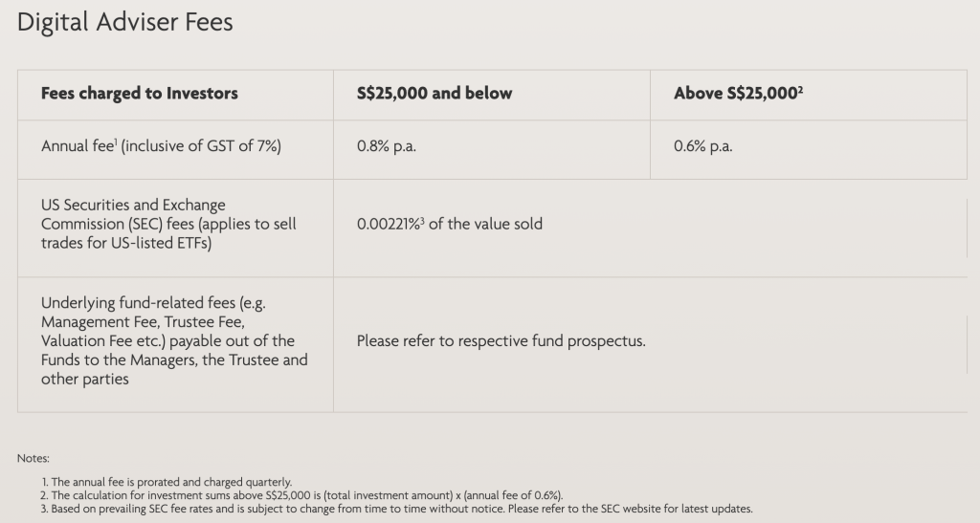
Task: Click 'Please refer to respective fund prospectus' text
Action: tap(501, 341)
